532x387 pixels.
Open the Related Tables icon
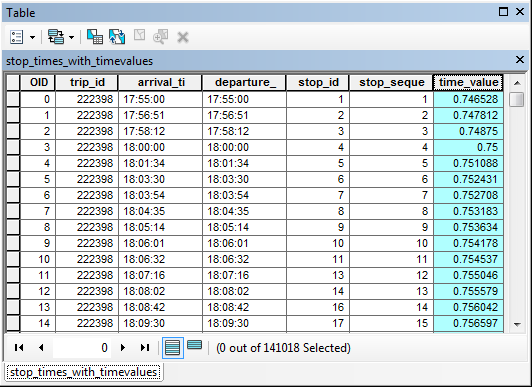point(56,37)
